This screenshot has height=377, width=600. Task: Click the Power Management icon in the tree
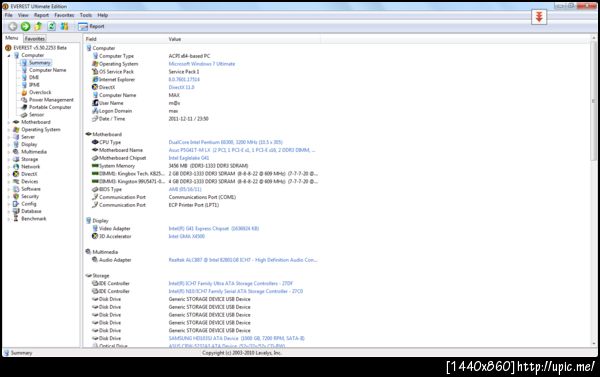pyautogui.click(x=24, y=100)
